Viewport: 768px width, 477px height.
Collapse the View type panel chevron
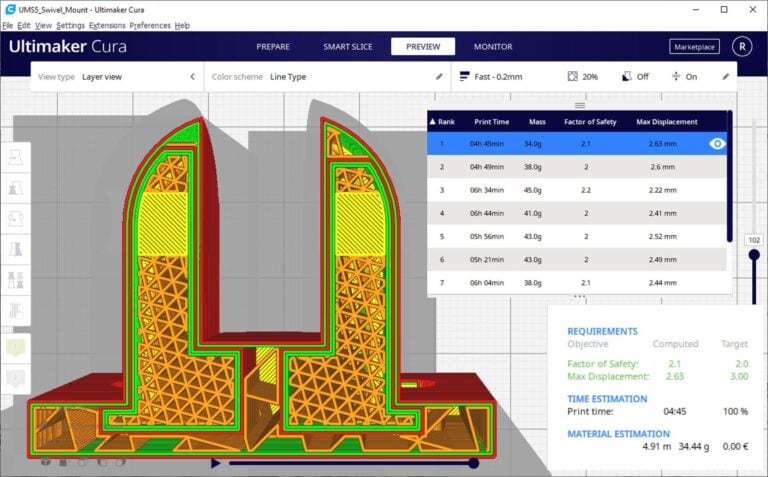pyautogui.click(x=192, y=76)
